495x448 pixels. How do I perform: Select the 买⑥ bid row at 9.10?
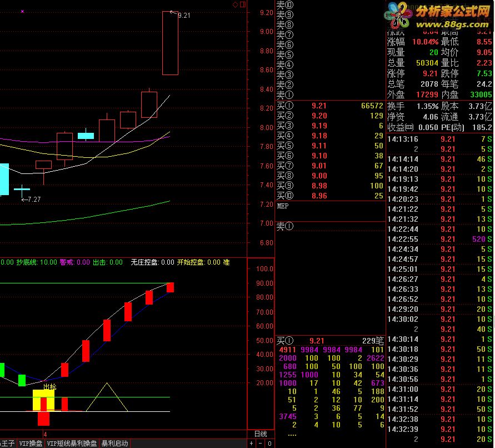click(x=330, y=156)
